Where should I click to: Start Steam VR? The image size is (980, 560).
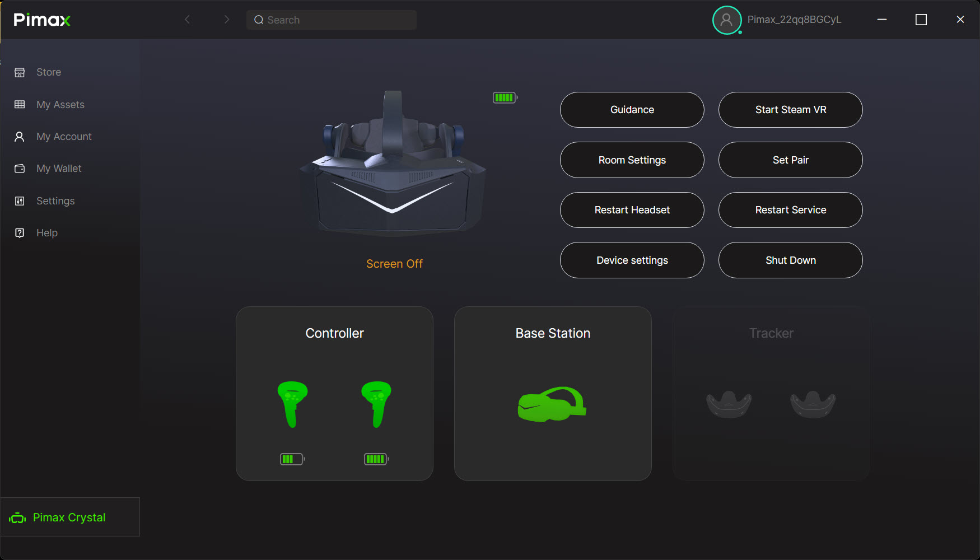pos(790,110)
